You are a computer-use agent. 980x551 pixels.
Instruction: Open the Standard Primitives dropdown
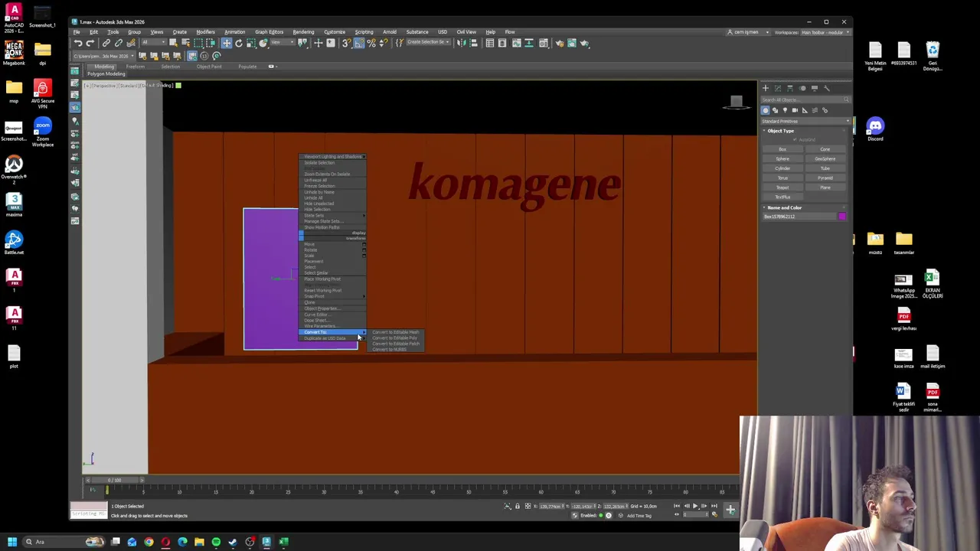coord(805,121)
